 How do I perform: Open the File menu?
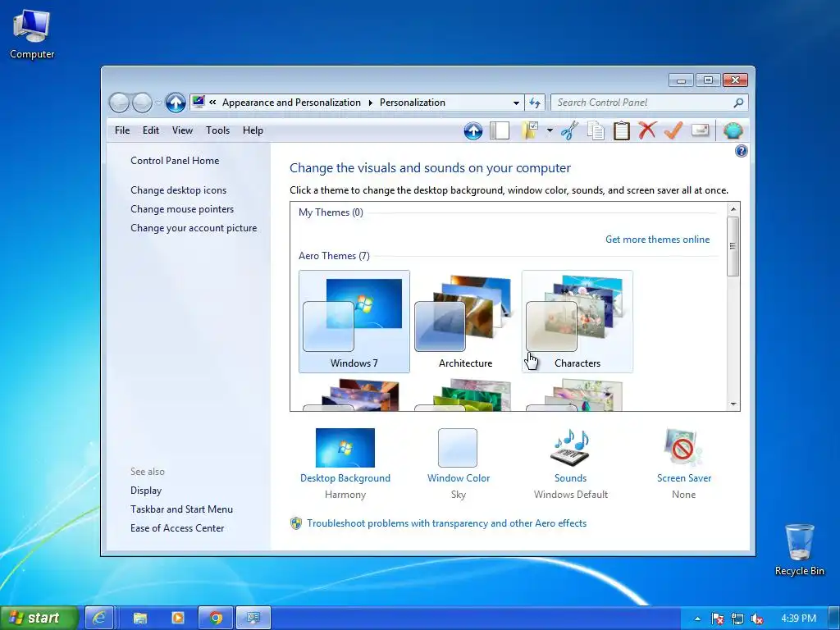click(x=122, y=130)
